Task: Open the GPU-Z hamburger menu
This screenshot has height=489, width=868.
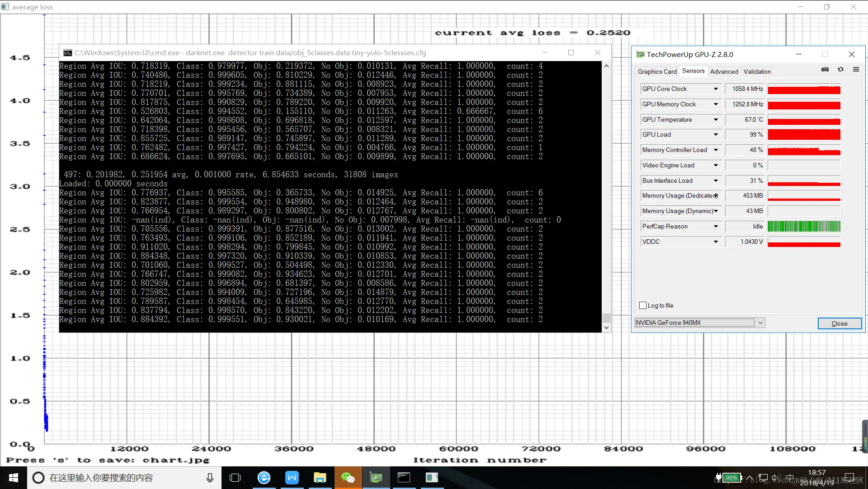Action: pyautogui.click(x=856, y=69)
